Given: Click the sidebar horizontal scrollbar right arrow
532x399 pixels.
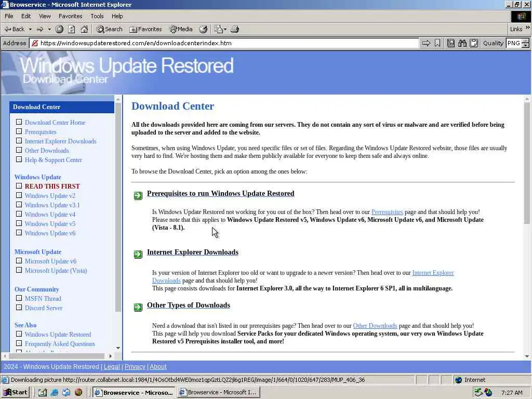Looking at the screenshot, I should 110,356.
